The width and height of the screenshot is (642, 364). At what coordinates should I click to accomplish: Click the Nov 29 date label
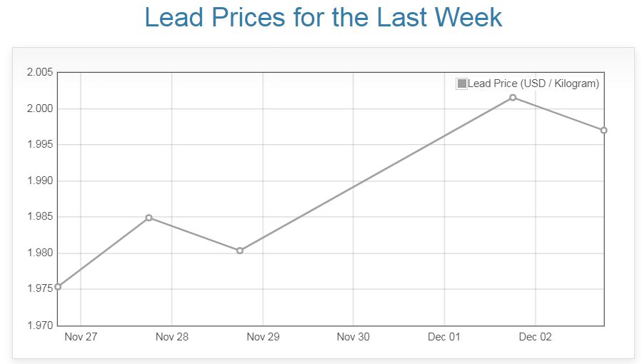[263, 338]
